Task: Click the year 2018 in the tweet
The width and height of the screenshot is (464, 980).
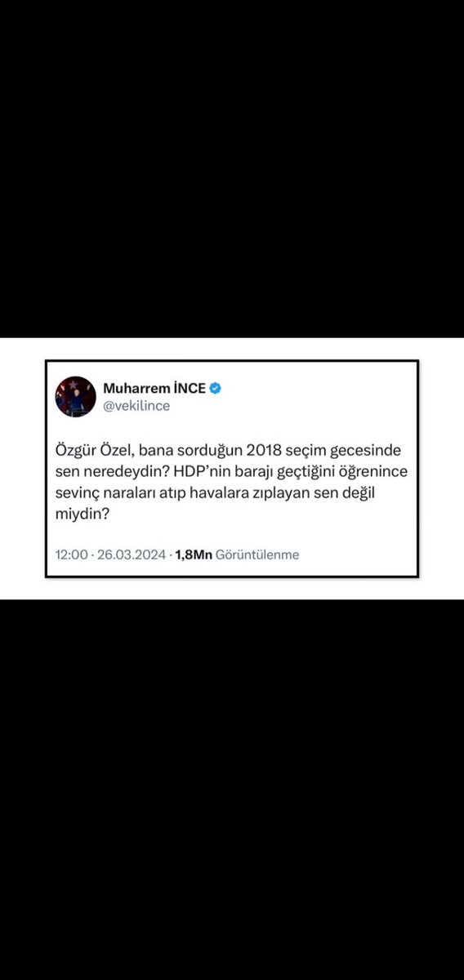Action: (261, 452)
